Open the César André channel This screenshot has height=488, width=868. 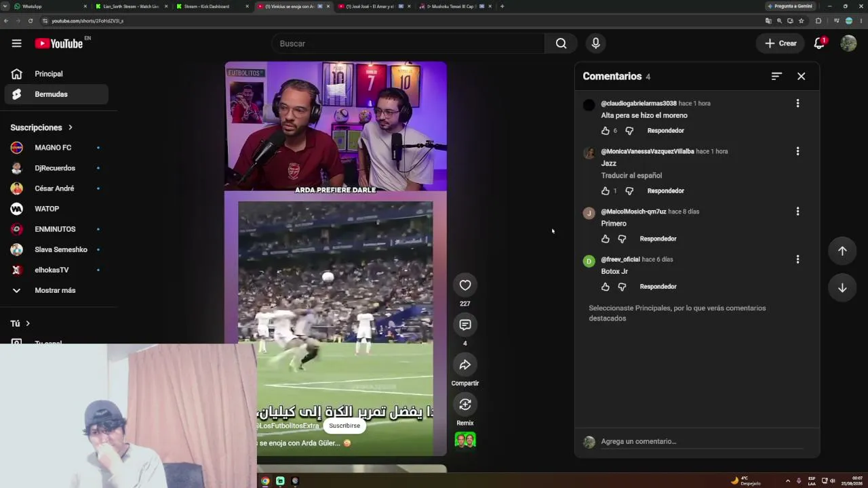[x=56, y=188]
